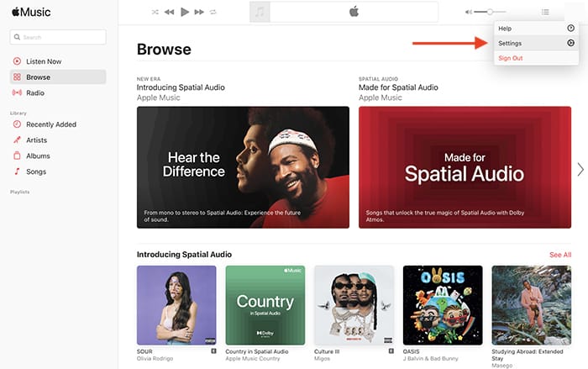Screen dimensions: 588x369
Task: Open Studying Abroad: Extended Stay cover
Action: click(532, 305)
